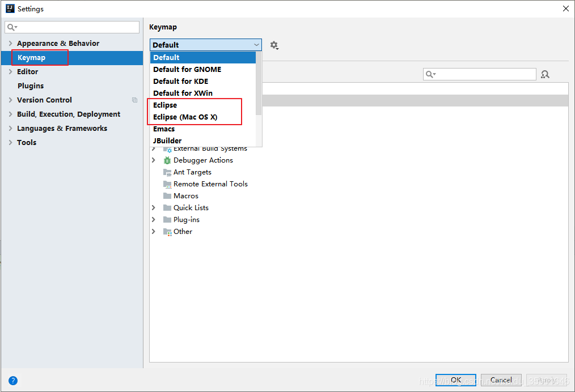Select the Editor category label
This screenshot has width=575, height=392.
[28, 72]
